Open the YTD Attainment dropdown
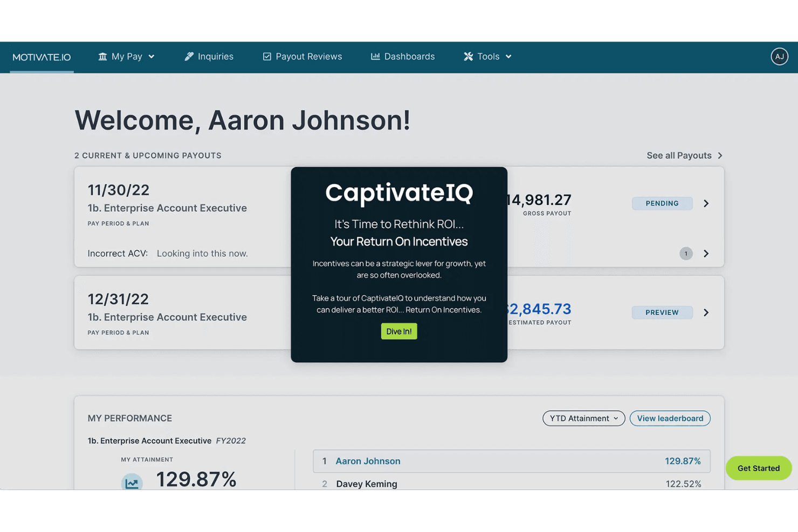798x532 pixels. tap(583, 418)
